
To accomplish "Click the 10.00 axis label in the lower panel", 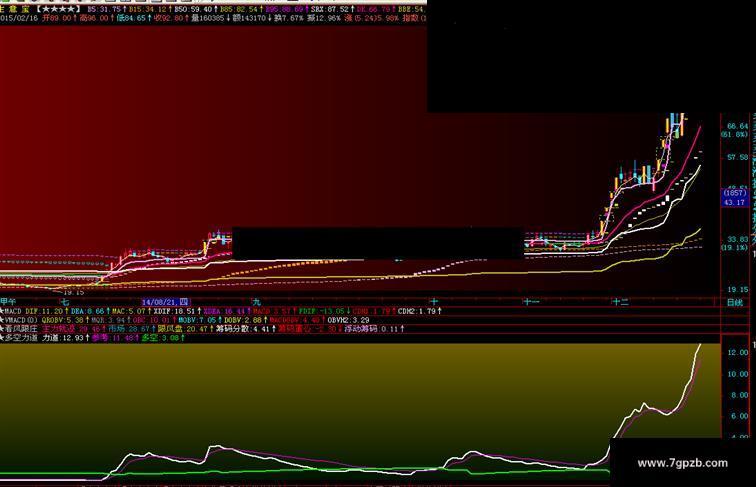I will (x=737, y=374).
